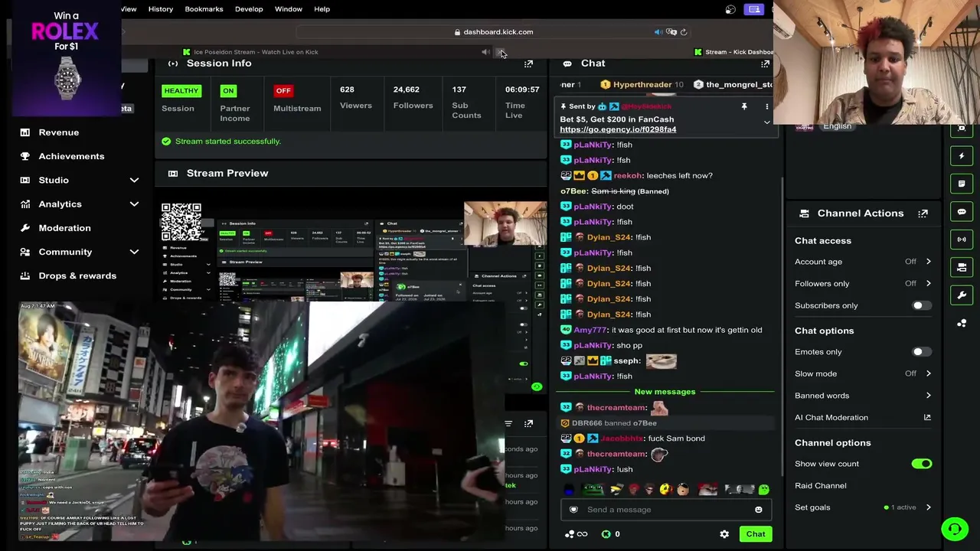Click the Community people icon
Screen dimensions: 980x551
(x=25, y=252)
